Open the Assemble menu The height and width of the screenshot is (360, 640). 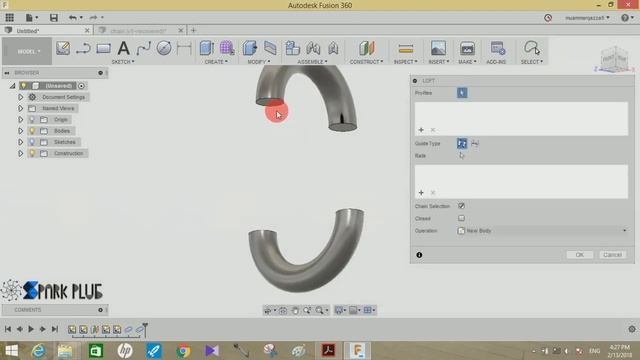click(312, 62)
